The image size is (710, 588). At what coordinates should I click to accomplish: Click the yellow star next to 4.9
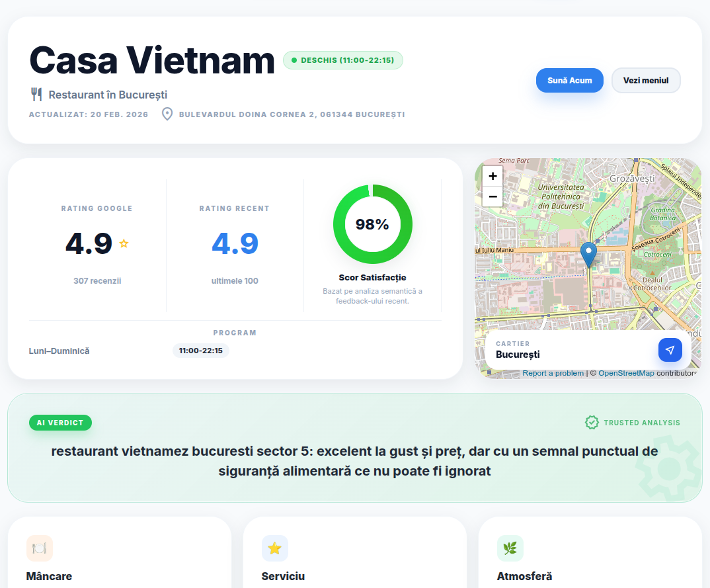[124, 243]
